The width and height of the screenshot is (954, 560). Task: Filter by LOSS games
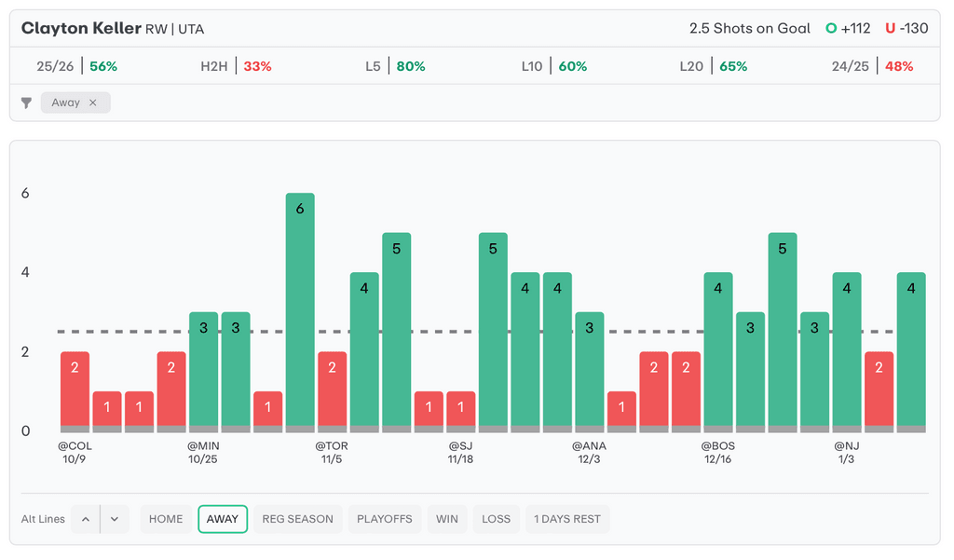point(496,519)
